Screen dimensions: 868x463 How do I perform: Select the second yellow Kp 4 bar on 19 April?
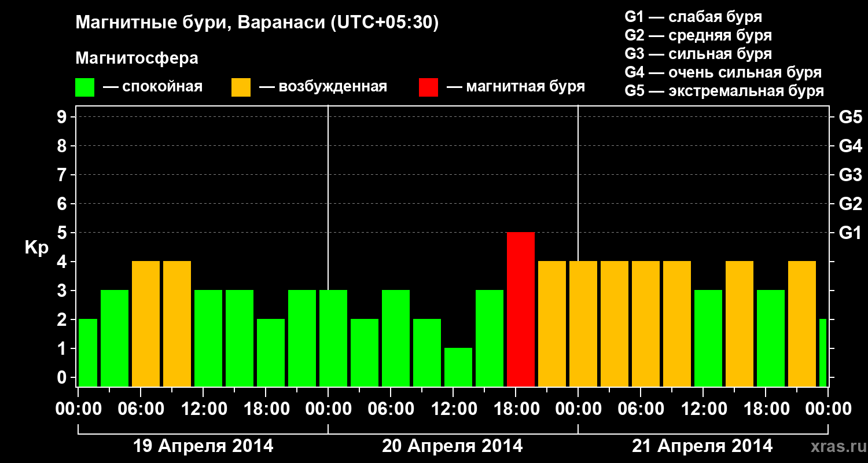(177, 324)
